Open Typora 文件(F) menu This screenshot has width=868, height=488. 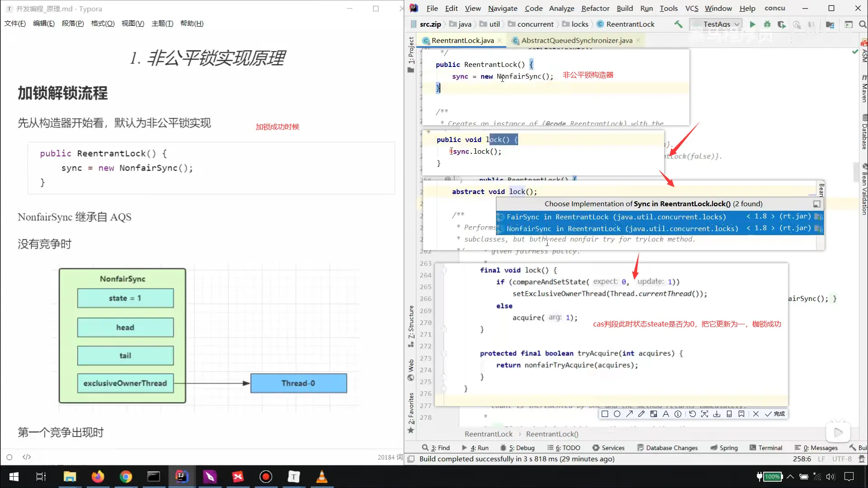pos(15,24)
